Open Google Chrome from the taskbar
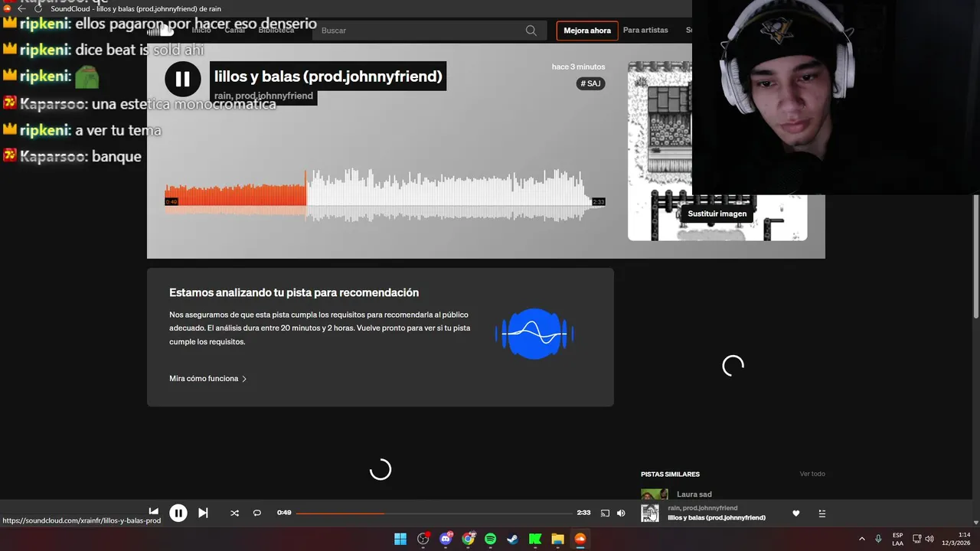Image resolution: width=980 pixels, height=551 pixels. [x=469, y=539]
